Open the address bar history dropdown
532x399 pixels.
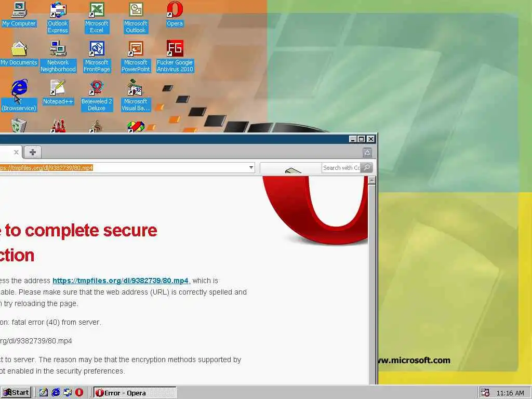tap(251, 167)
